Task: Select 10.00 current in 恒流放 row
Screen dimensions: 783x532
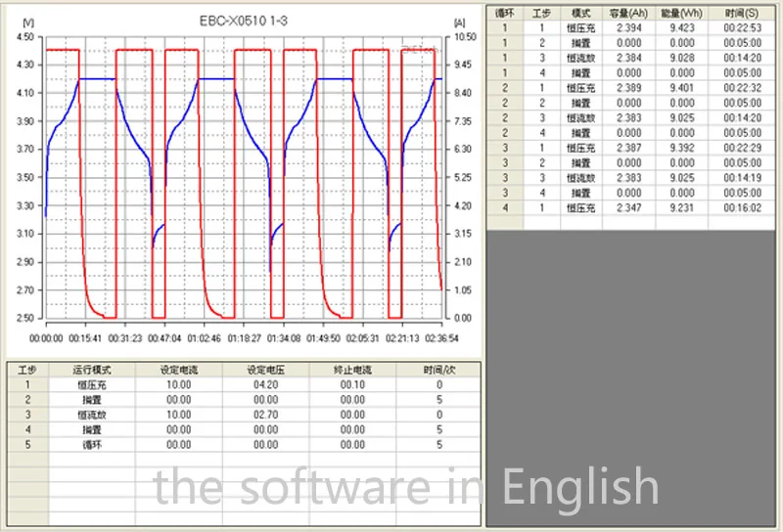Action: point(179,415)
